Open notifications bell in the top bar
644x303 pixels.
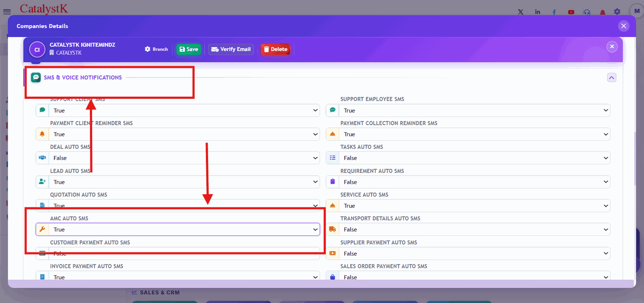click(603, 12)
